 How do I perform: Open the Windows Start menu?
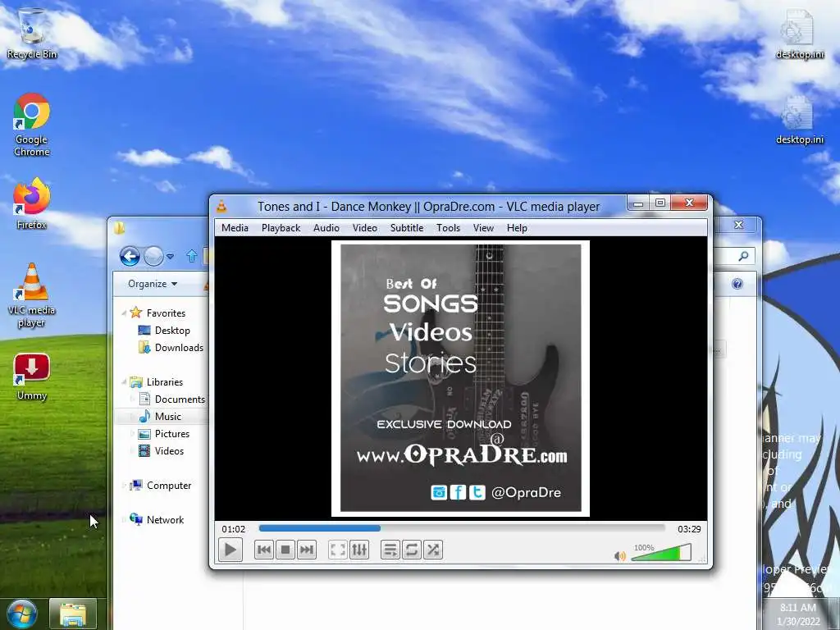pos(22,614)
